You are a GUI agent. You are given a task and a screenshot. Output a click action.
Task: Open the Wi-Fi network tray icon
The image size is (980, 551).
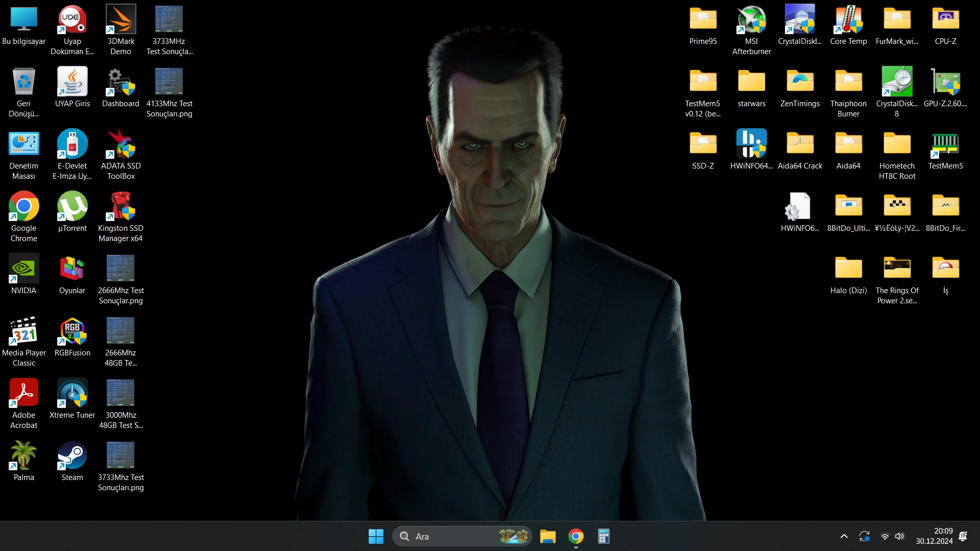(885, 536)
